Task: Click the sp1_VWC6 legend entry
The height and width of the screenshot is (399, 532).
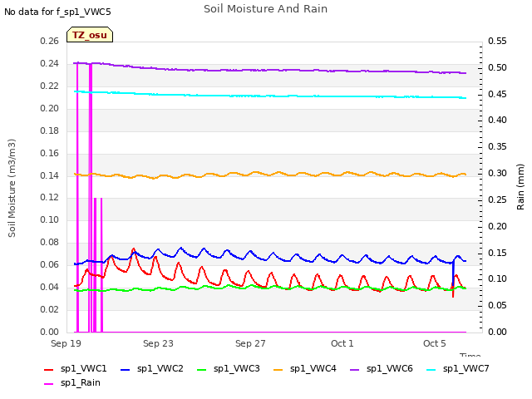Action: pos(382,369)
